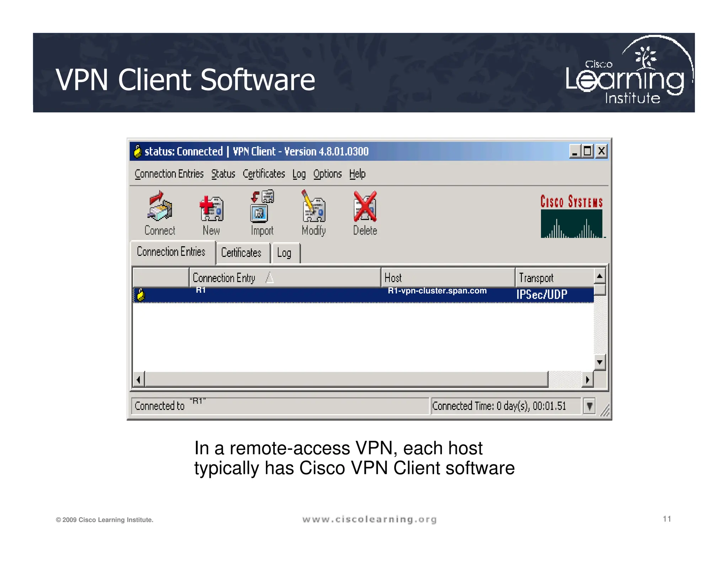Maximize the VPN Client window

coord(588,151)
